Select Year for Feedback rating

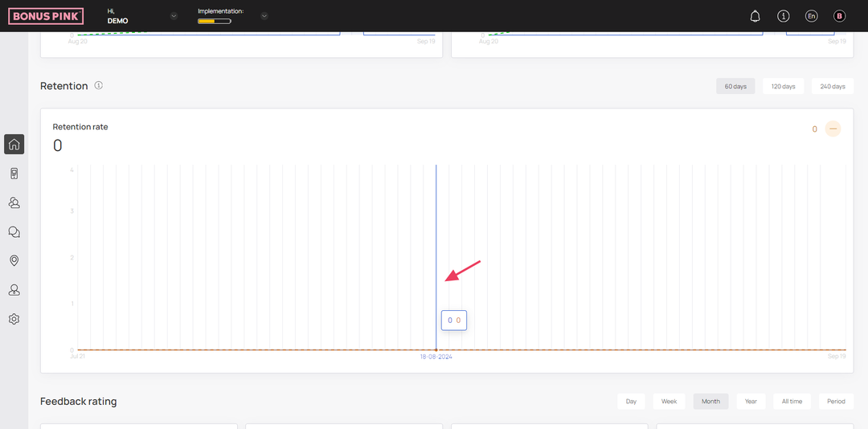pyautogui.click(x=751, y=402)
